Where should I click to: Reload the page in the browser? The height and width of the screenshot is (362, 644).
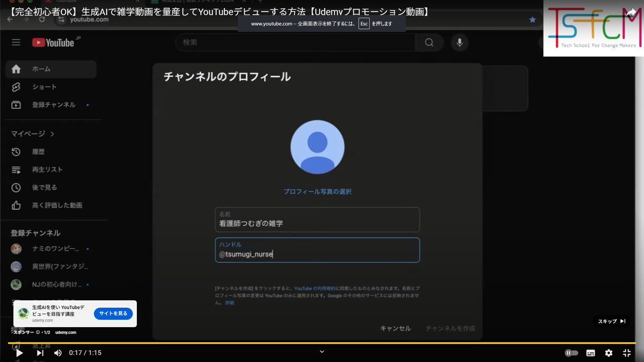(42, 19)
